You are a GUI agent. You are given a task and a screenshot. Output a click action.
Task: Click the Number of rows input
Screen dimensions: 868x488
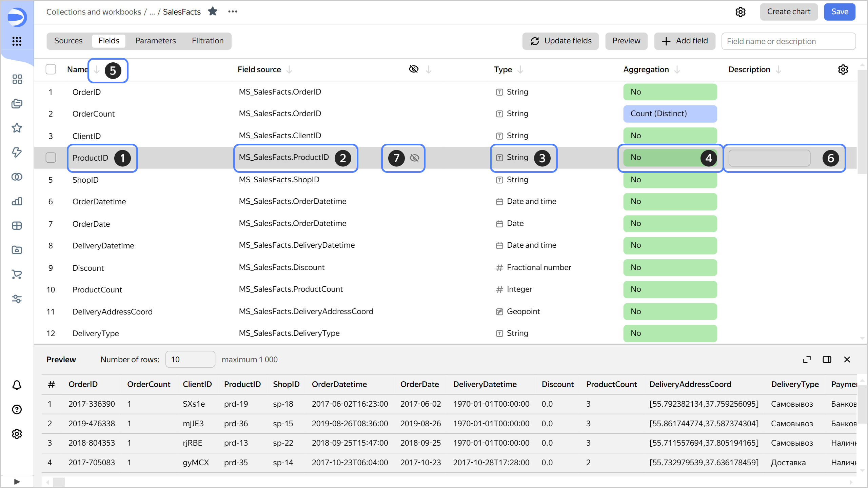[x=190, y=360]
